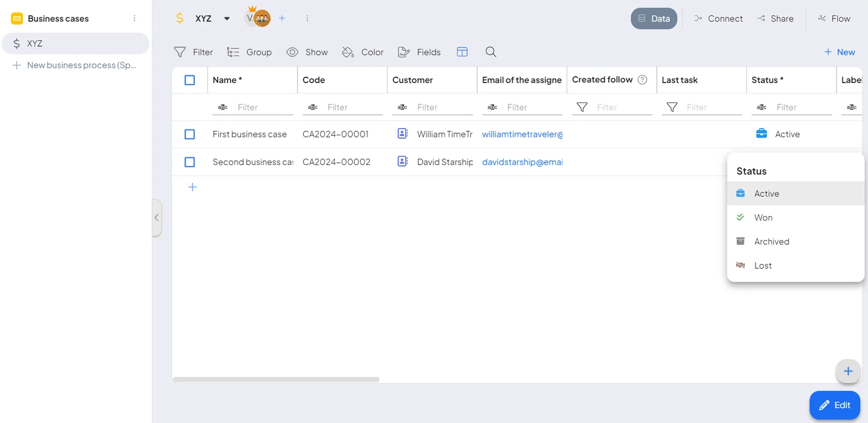Add a row with the plus below table
This screenshot has width=868, height=423.
pos(193,187)
